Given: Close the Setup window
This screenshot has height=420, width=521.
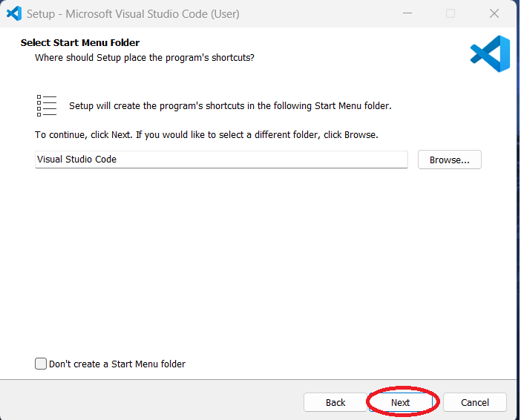Looking at the screenshot, I should coord(494,13).
